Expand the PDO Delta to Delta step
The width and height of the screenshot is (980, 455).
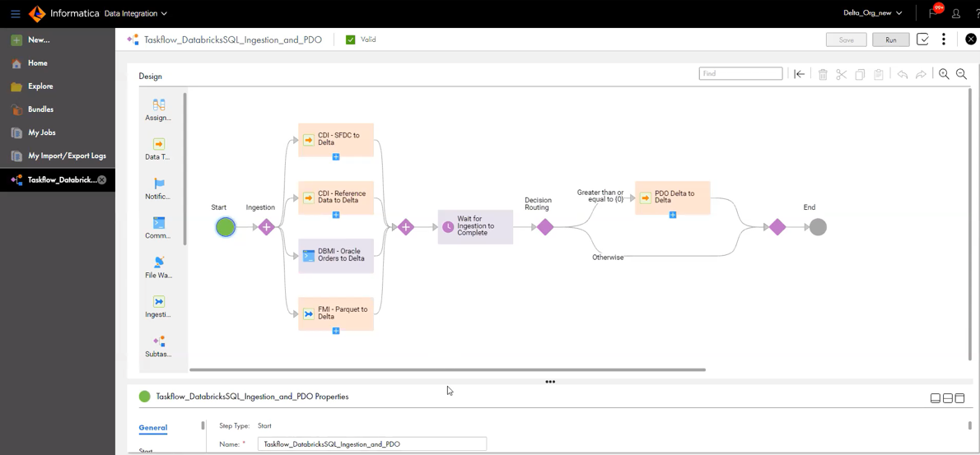[x=673, y=216]
